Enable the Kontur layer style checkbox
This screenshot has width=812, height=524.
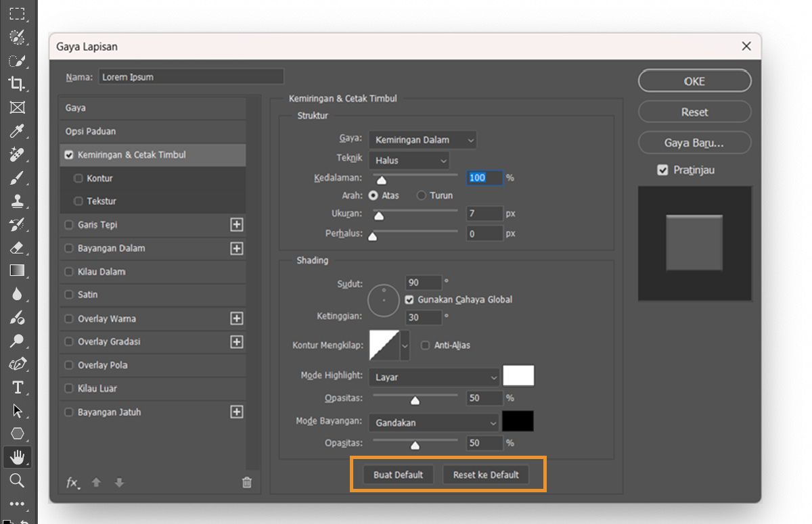tap(78, 178)
